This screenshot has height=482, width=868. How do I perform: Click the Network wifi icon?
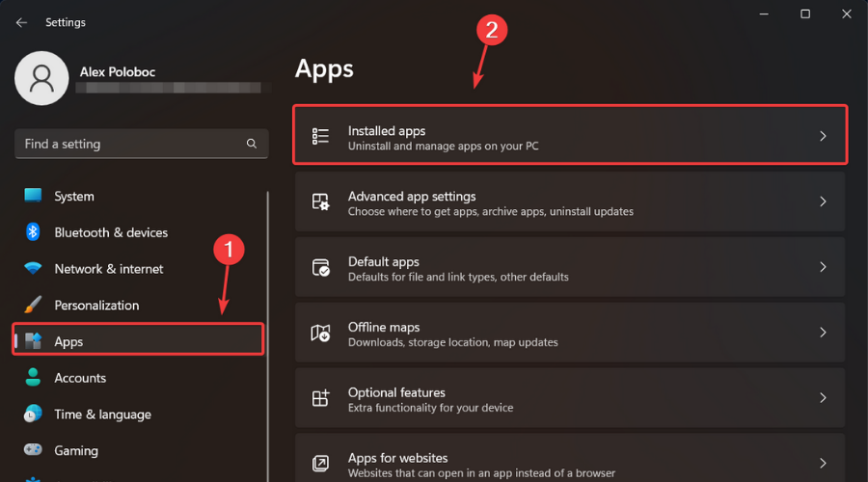(33, 268)
